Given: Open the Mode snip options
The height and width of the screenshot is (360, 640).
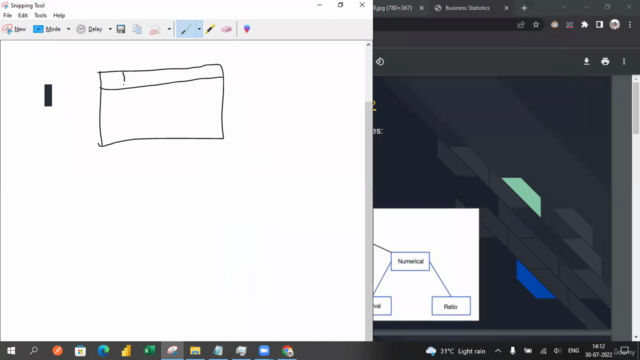Looking at the screenshot, I should (47, 29).
